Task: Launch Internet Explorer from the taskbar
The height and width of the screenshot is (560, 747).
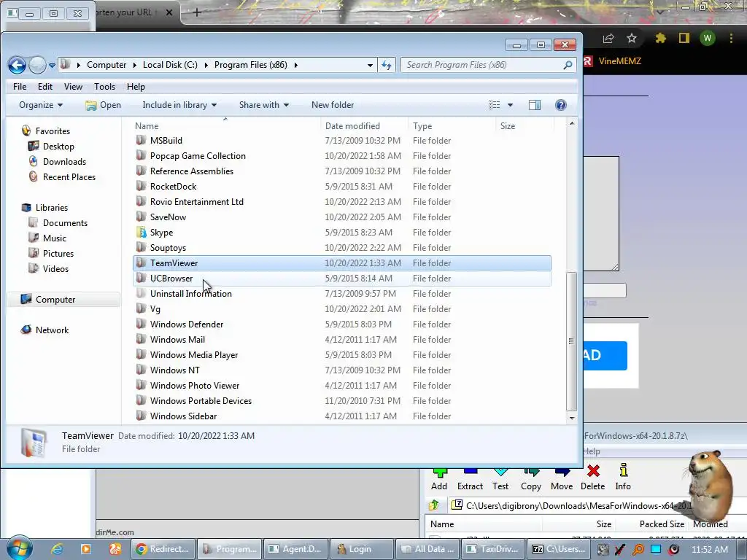Action: coord(57,550)
